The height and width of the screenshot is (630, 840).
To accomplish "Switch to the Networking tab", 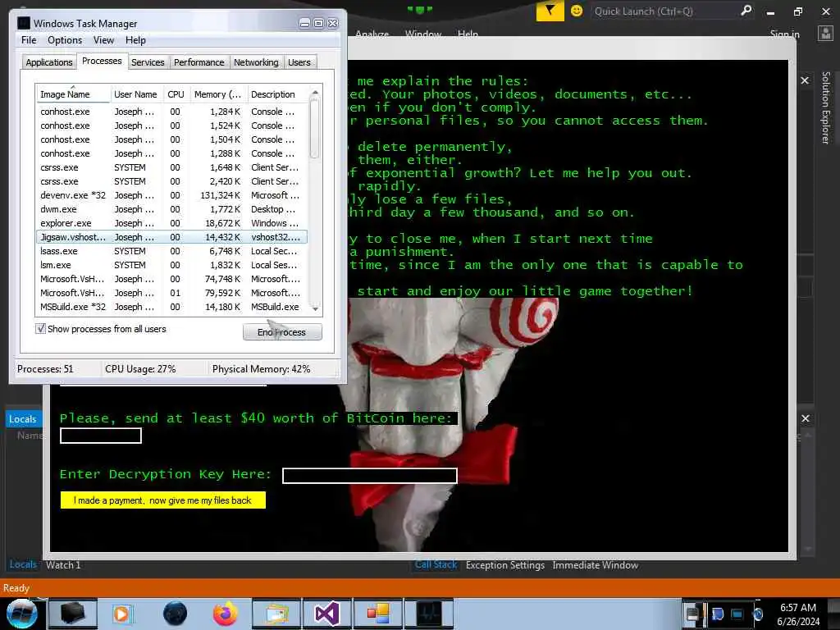I will point(256,62).
